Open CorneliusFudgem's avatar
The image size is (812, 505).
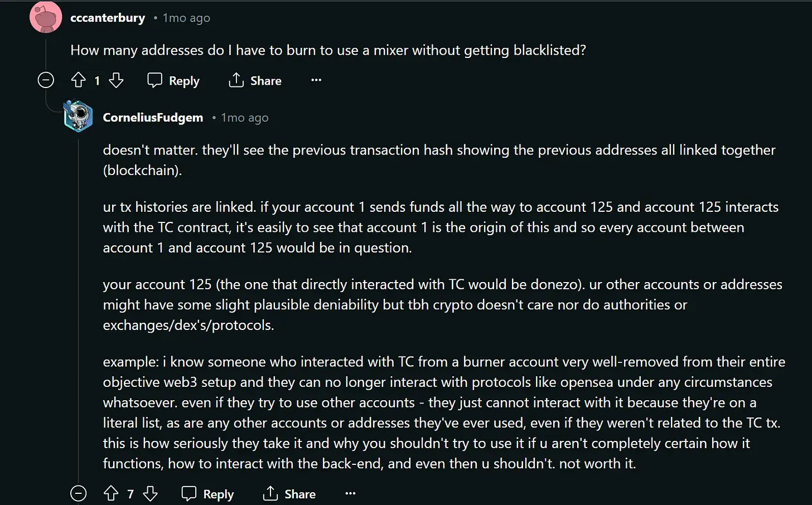click(x=78, y=117)
